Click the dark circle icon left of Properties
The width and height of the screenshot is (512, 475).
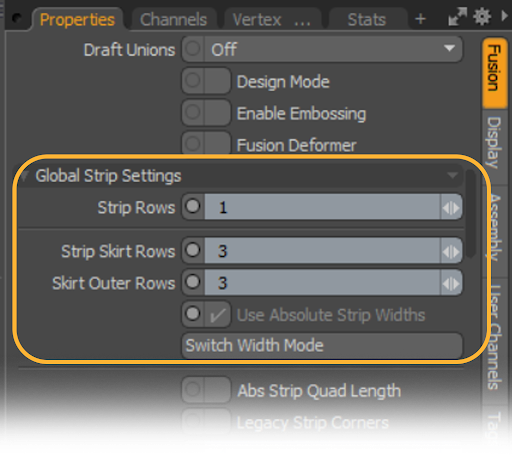[16, 18]
